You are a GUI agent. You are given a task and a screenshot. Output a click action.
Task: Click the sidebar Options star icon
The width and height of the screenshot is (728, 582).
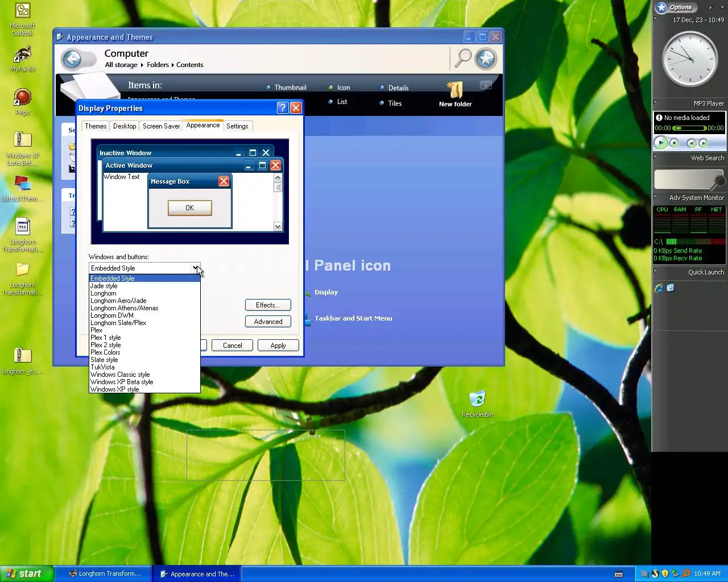661,7
